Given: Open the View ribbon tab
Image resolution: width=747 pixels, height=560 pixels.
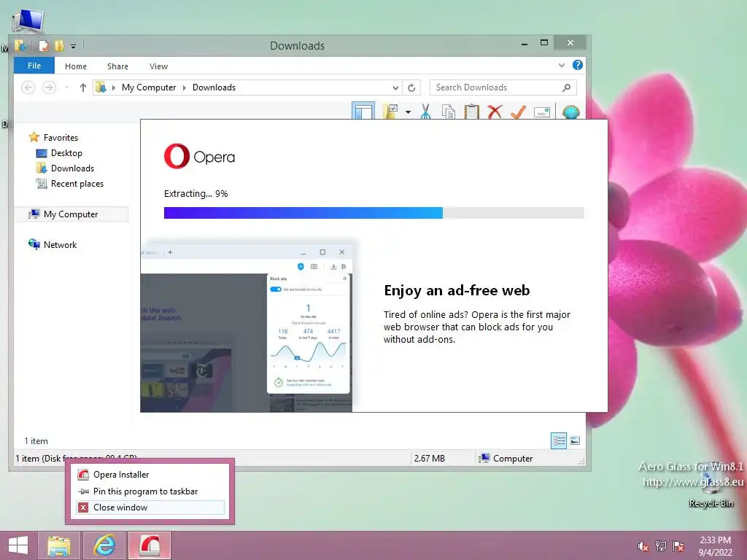Looking at the screenshot, I should (x=158, y=66).
